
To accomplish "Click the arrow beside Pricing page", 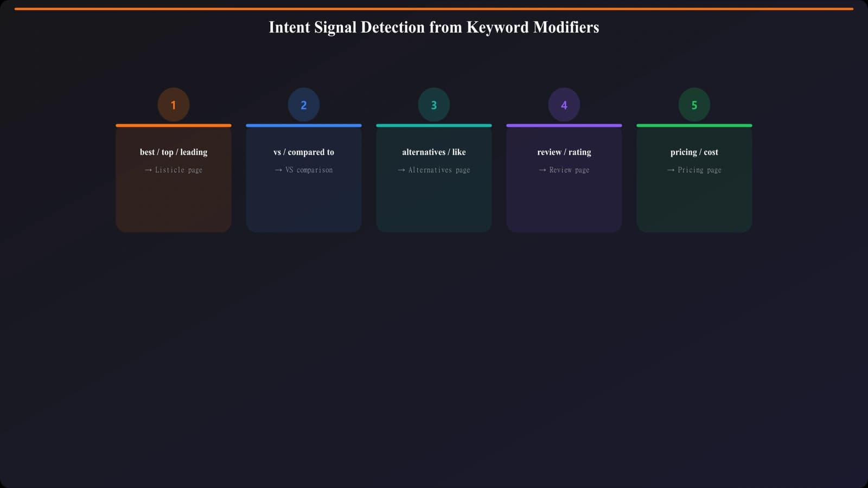I will pos(694,170).
